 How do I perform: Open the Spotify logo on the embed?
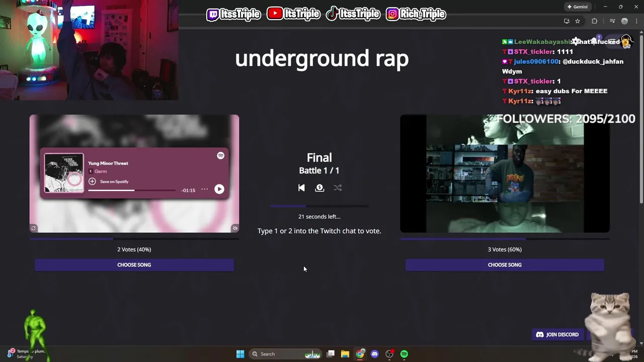[220, 156]
